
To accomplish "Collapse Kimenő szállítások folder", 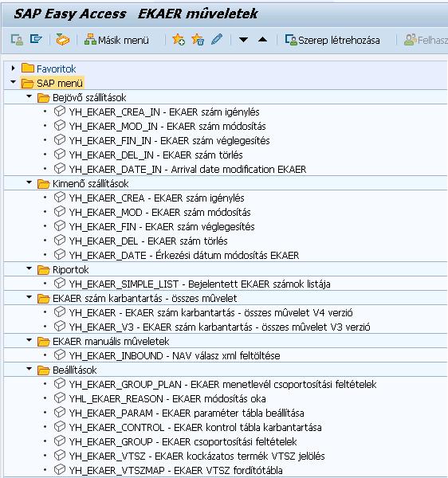I will pyautogui.click(x=29, y=182).
